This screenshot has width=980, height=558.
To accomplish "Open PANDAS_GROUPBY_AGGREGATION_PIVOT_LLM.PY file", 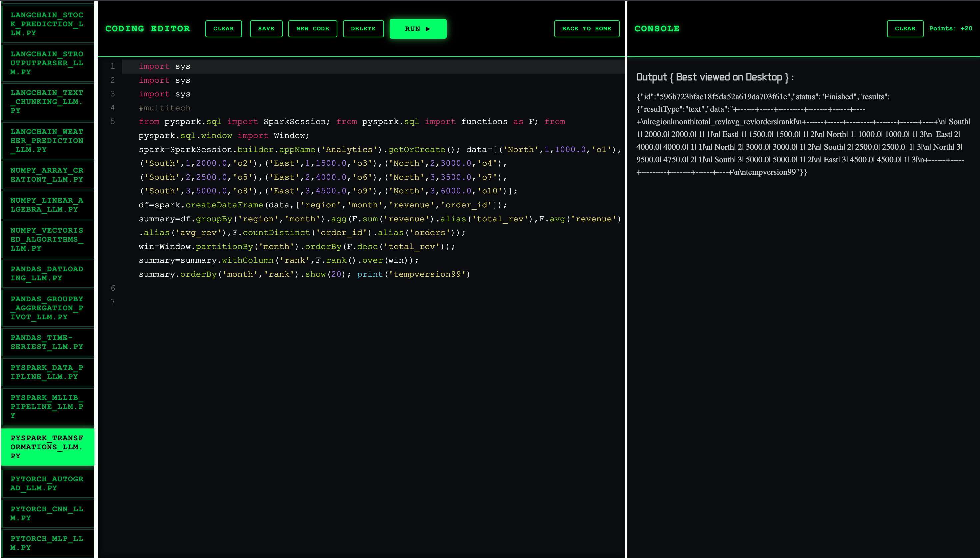I will [x=48, y=308].
